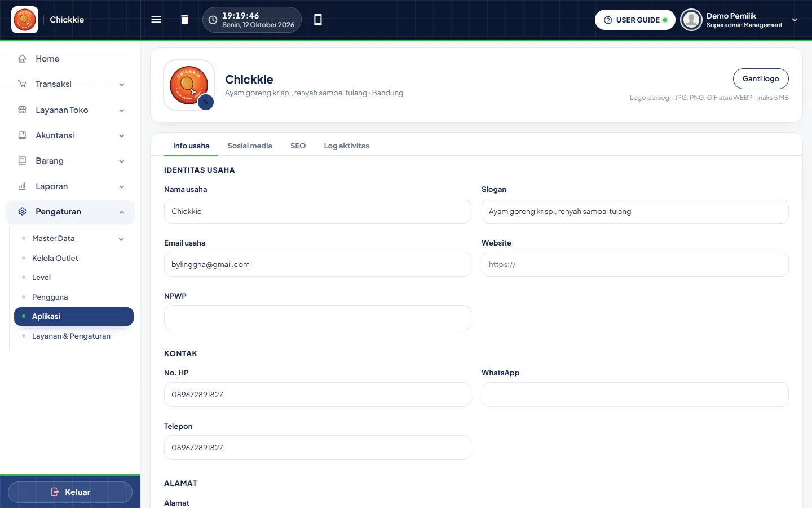Click the NPWP input field
This screenshot has width=812, height=508.
tap(317, 318)
